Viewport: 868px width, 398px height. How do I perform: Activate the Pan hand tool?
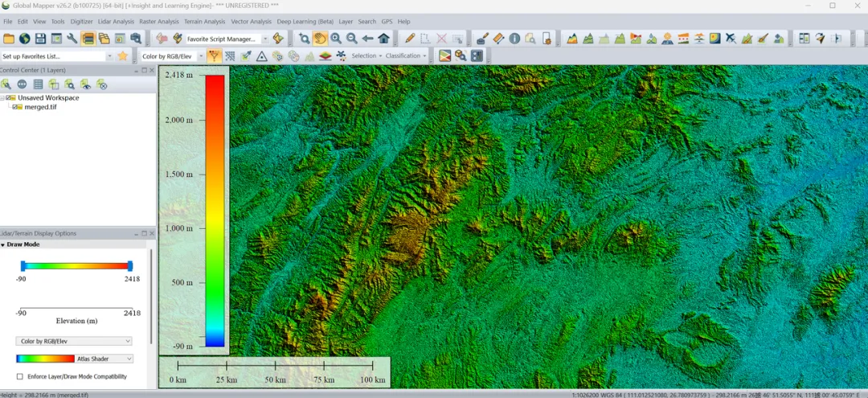tap(320, 39)
